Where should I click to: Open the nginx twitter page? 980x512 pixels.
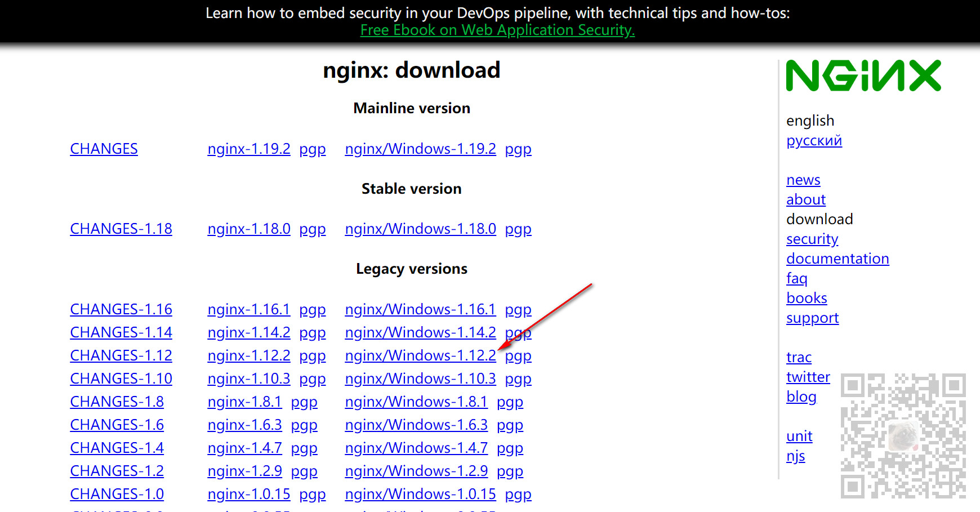[x=808, y=377]
